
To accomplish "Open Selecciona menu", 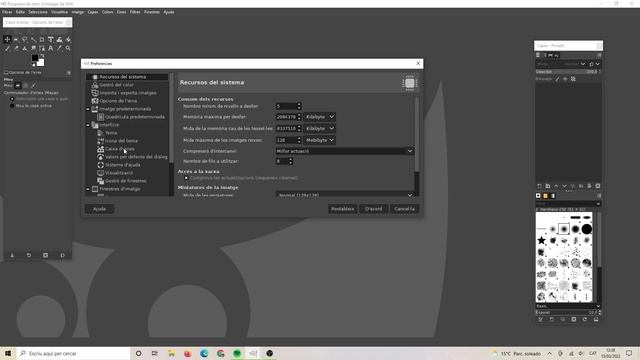I will pos(38,12).
